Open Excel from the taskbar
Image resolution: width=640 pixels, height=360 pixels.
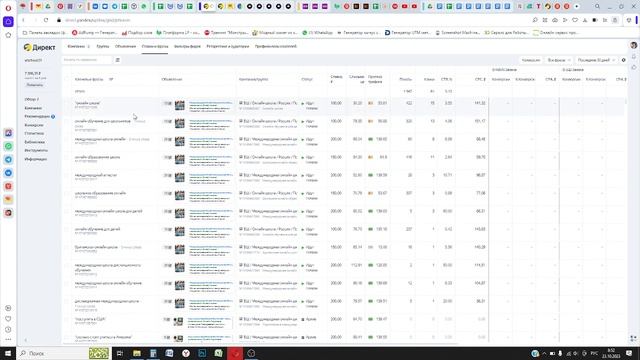pos(218,353)
